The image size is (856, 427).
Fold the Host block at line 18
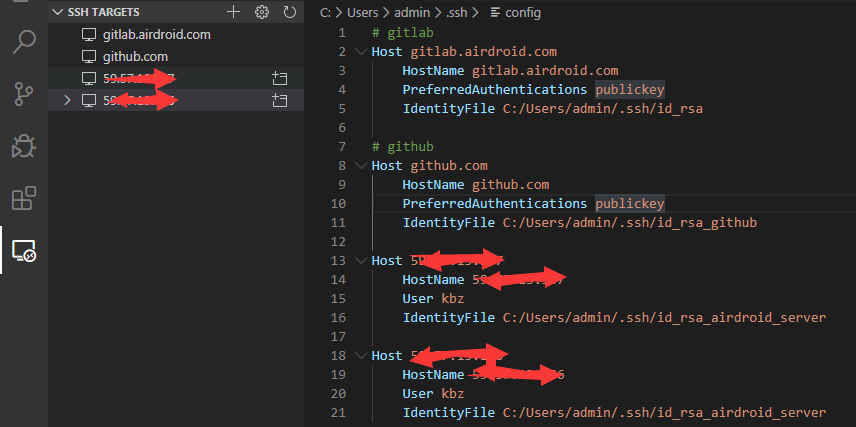[360, 355]
